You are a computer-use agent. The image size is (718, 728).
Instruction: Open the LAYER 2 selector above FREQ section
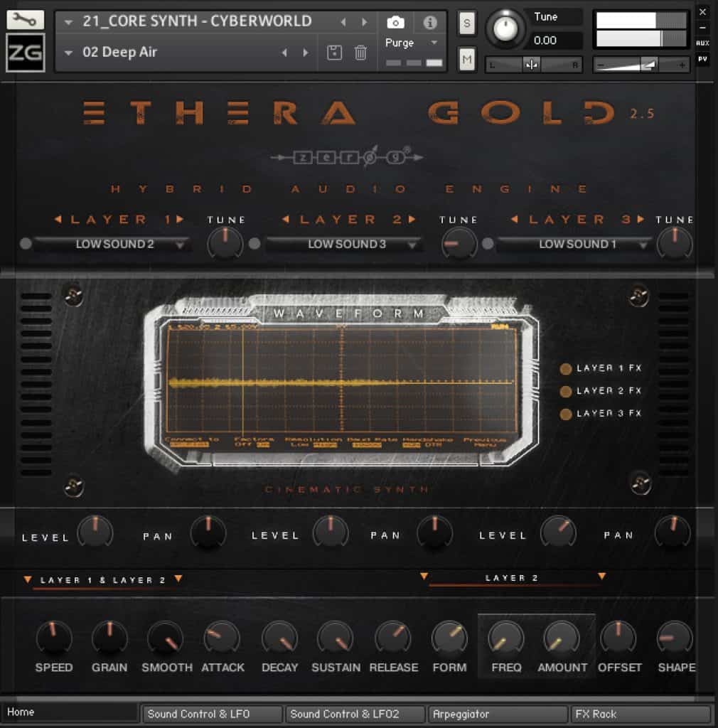pos(512,578)
